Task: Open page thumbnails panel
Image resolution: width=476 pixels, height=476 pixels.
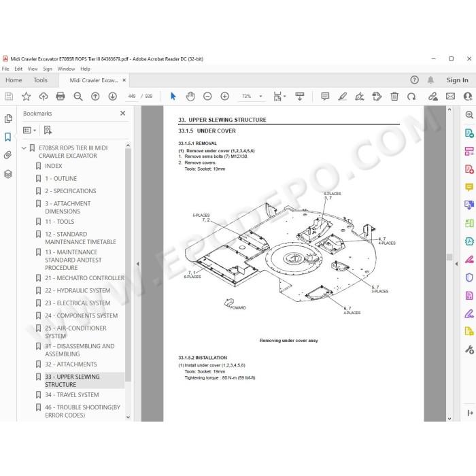Action: tap(8, 119)
